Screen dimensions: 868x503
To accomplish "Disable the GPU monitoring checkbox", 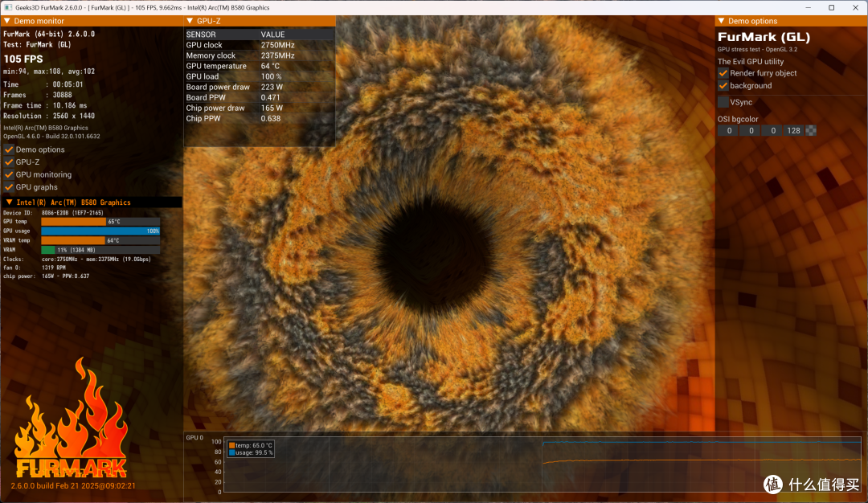I will click(9, 174).
